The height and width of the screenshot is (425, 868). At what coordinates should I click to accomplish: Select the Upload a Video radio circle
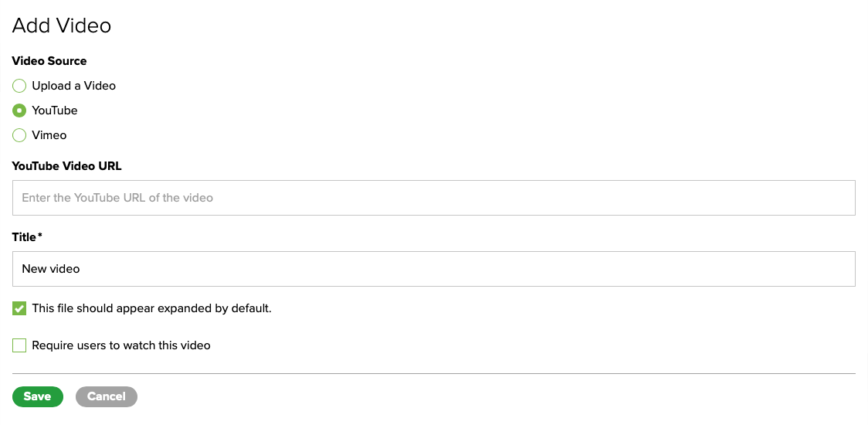[x=19, y=86]
